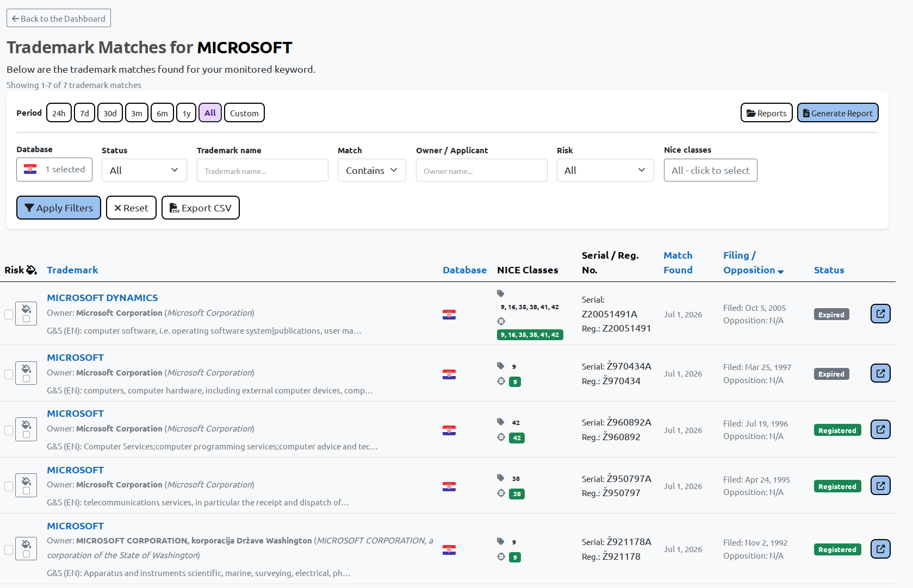Viewport: 913px width, 588px height.
Task: Select row checkbox for serial Ž970434A
Action: (x=9, y=374)
